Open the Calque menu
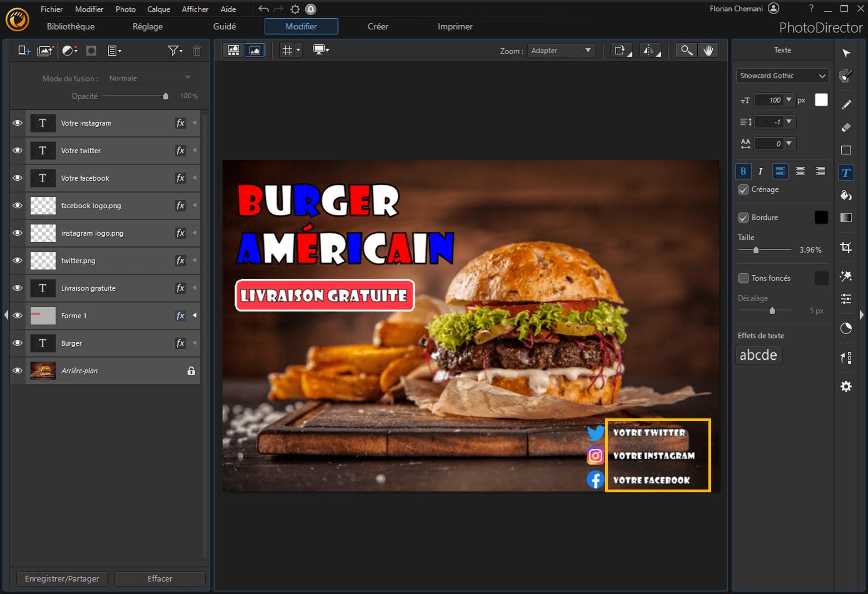 pyautogui.click(x=158, y=9)
